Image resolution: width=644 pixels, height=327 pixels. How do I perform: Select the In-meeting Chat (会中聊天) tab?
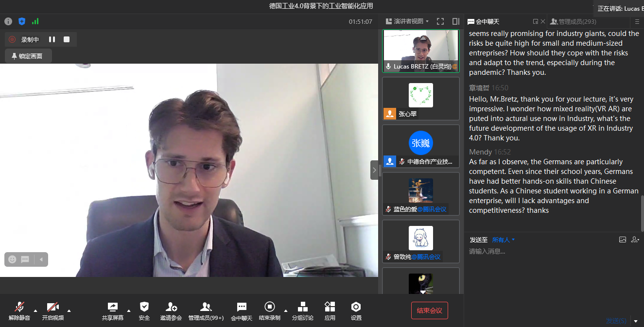point(483,21)
